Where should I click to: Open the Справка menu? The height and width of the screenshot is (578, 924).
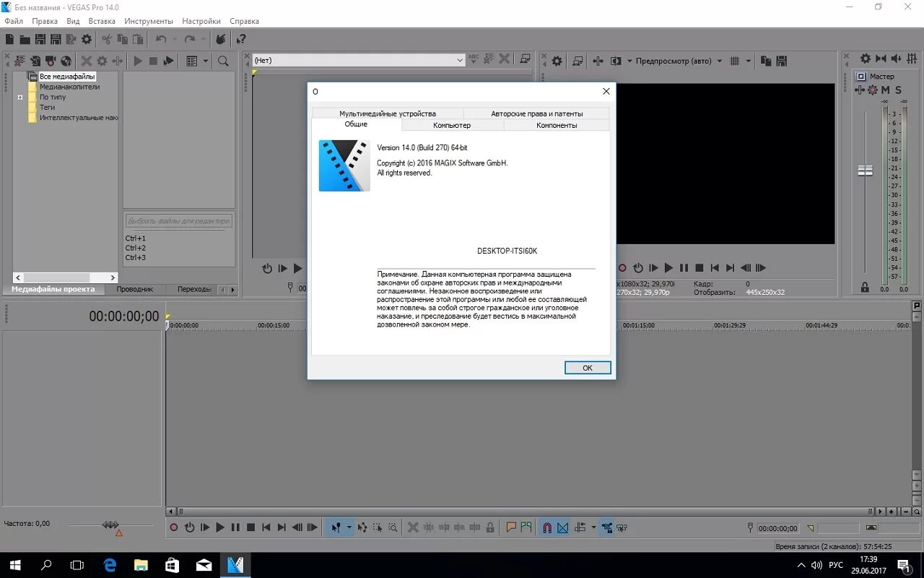tap(244, 21)
